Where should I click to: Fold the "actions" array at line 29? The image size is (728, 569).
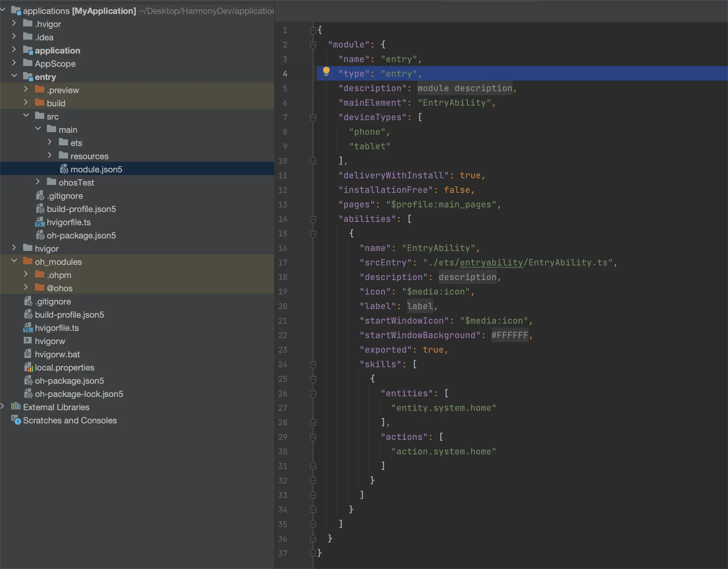click(x=313, y=437)
